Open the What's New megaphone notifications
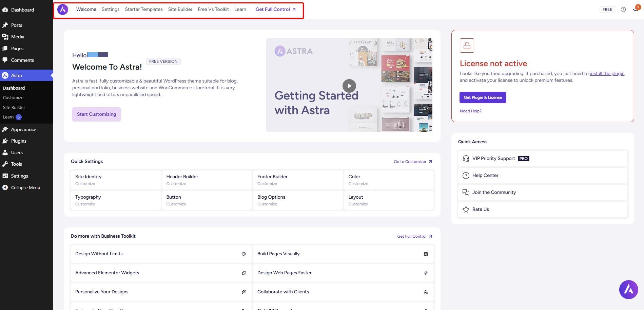 (636, 9)
